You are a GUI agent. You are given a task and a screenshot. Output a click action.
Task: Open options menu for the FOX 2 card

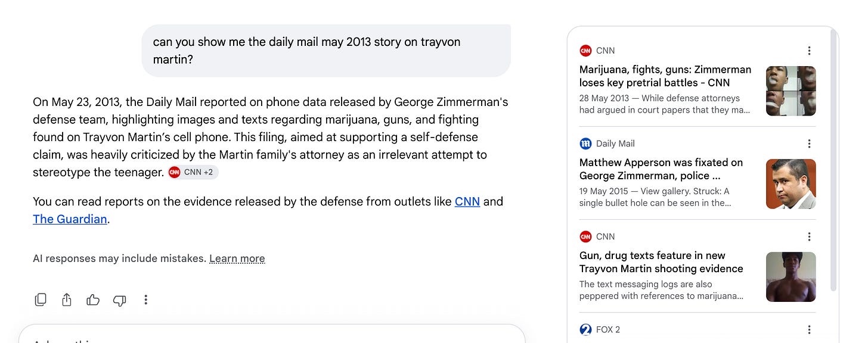(x=809, y=329)
